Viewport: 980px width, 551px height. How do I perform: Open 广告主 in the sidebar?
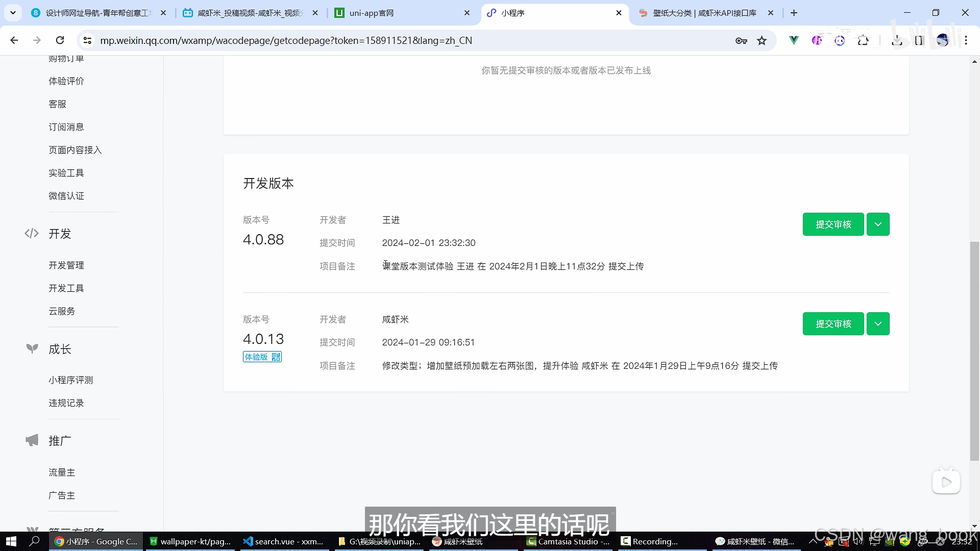click(62, 495)
